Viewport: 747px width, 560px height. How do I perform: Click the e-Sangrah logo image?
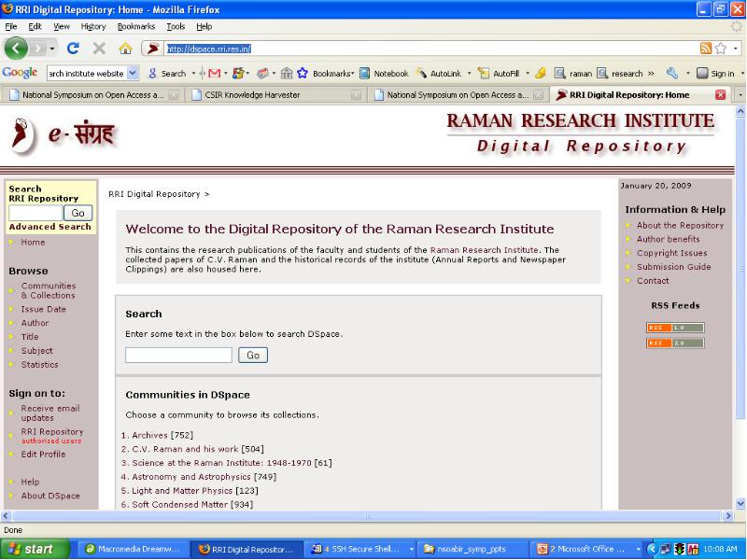click(x=62, y=134)
